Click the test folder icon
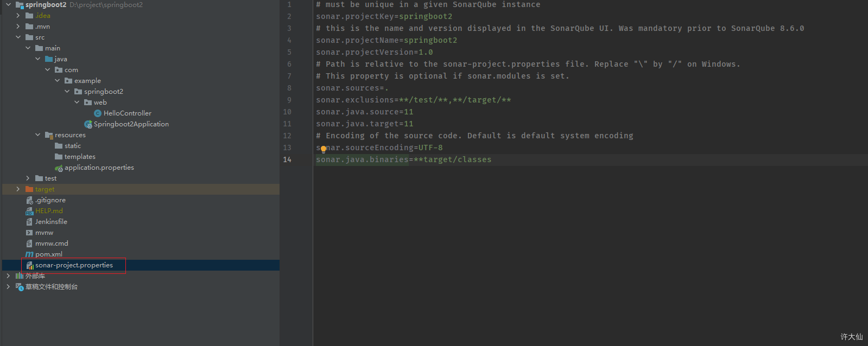The height and width of the screenshot is (346, 868). (x=39, y=178)
